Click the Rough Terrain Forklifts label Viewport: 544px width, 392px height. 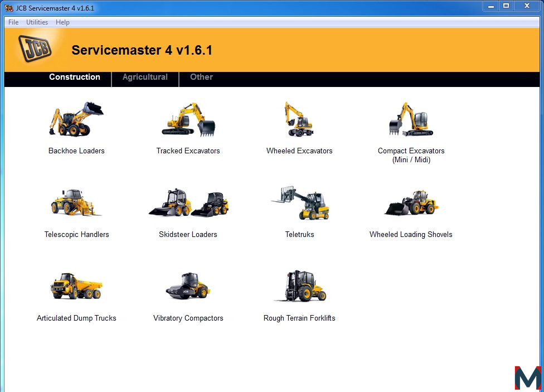pyautogui.click(x=299, y=318)
